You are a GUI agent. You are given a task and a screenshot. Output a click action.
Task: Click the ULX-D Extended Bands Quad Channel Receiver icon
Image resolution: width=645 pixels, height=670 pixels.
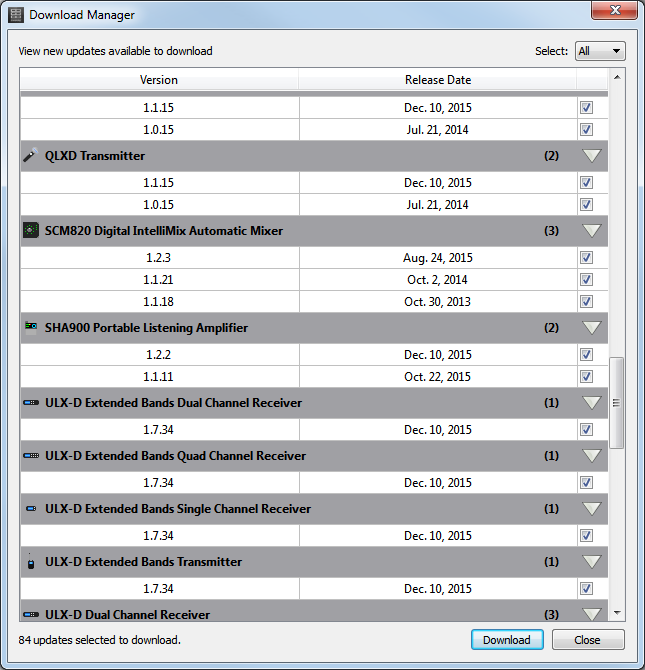tap(30, 456)
